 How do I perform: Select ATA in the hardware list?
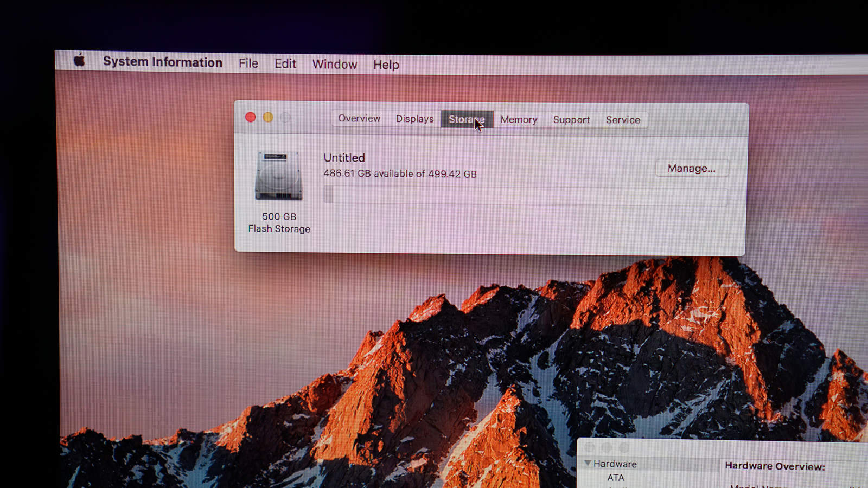pos(615,478)
